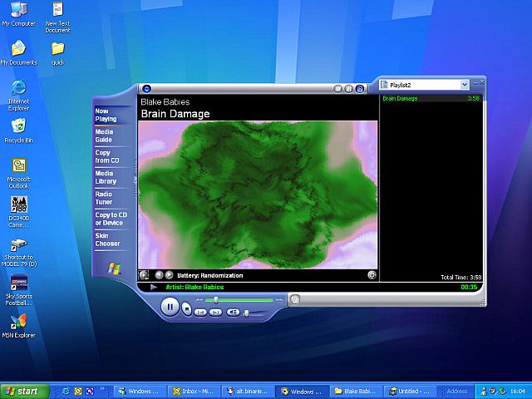The height and width of the screenshot is (399, 532).
Task: Click the Windows logo in player sidebar
Action: (114, 268)
